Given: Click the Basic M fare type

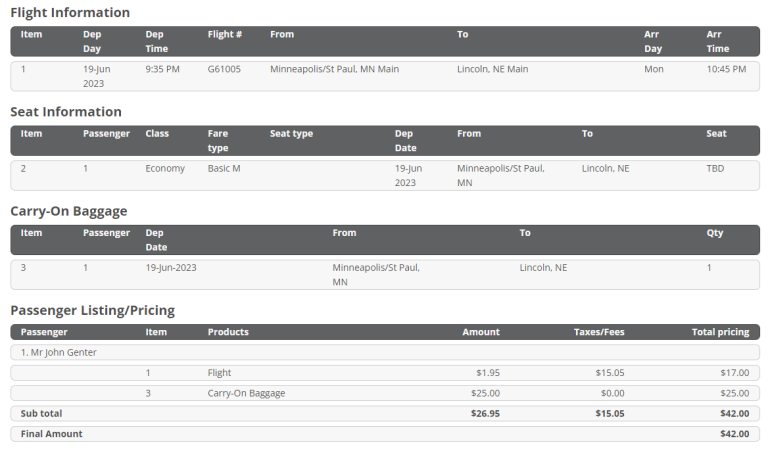Looking at the screenshot, I should pos(224,168).
